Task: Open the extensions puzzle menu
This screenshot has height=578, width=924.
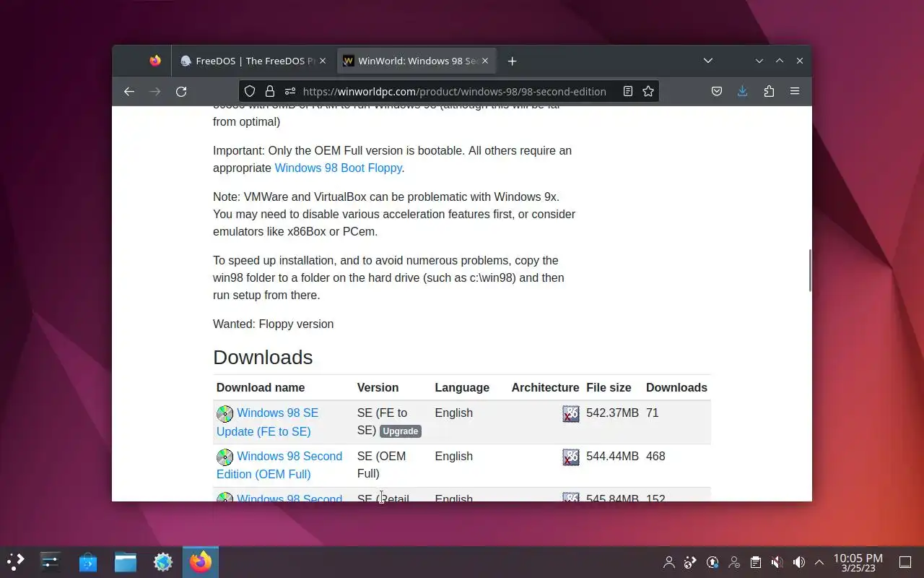Action: click(x=769, y=91)
